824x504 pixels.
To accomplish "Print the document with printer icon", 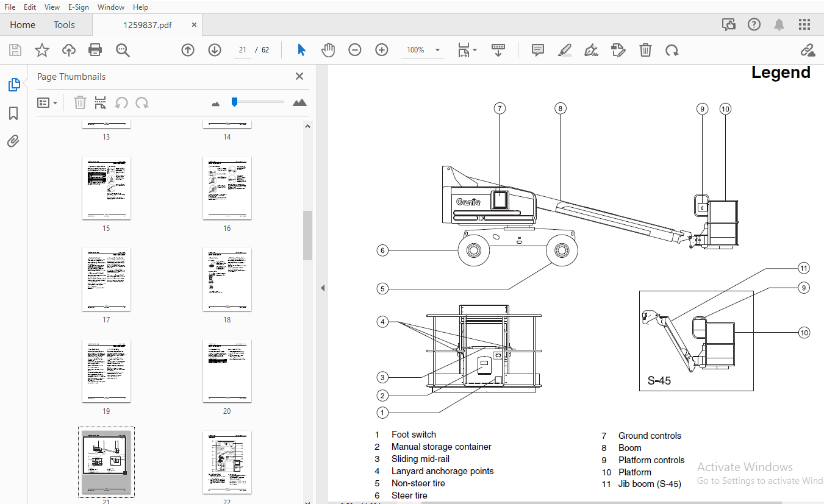I will [x=95, y=50].
